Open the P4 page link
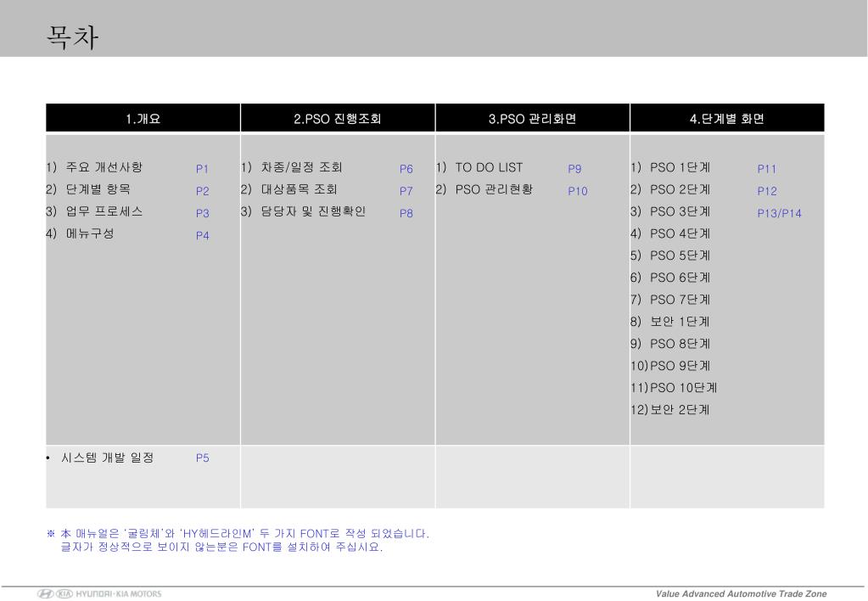The image size is (868, 601). point(202,235)
